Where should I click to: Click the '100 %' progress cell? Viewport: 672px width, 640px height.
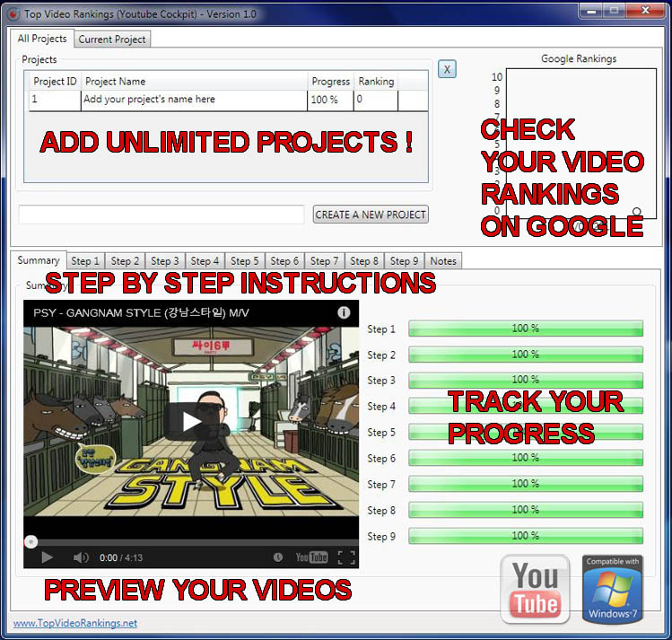point(330,100)
